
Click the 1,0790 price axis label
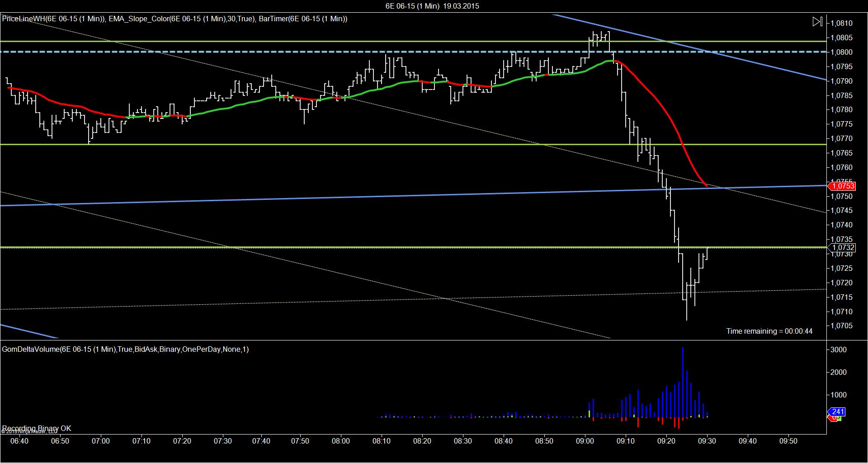[841, 81]
